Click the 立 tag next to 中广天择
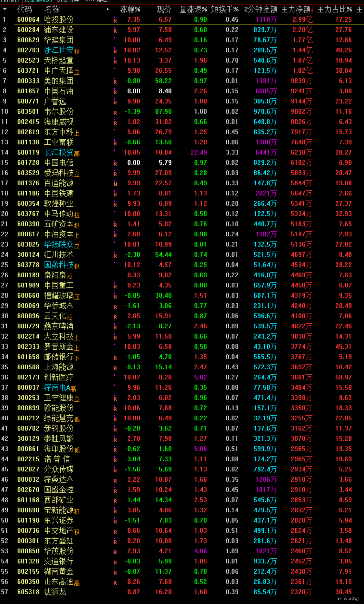This screenshot has height=604, width=364. coord(77,72)
